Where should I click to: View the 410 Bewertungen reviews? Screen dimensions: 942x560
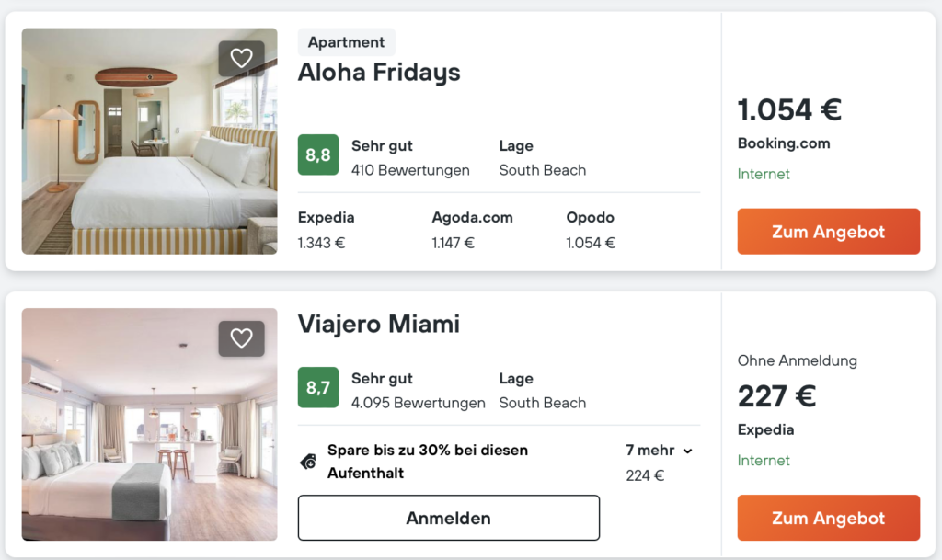[410, 170]
